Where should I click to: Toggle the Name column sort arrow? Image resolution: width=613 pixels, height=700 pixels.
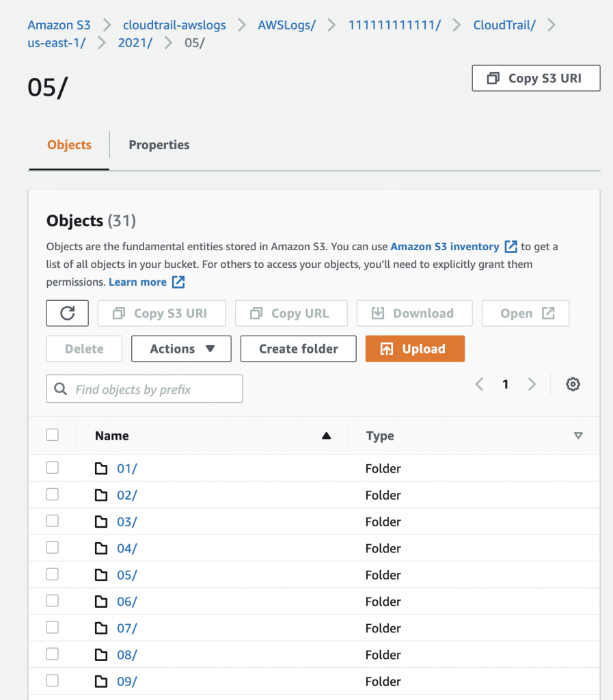coord(326,435)
